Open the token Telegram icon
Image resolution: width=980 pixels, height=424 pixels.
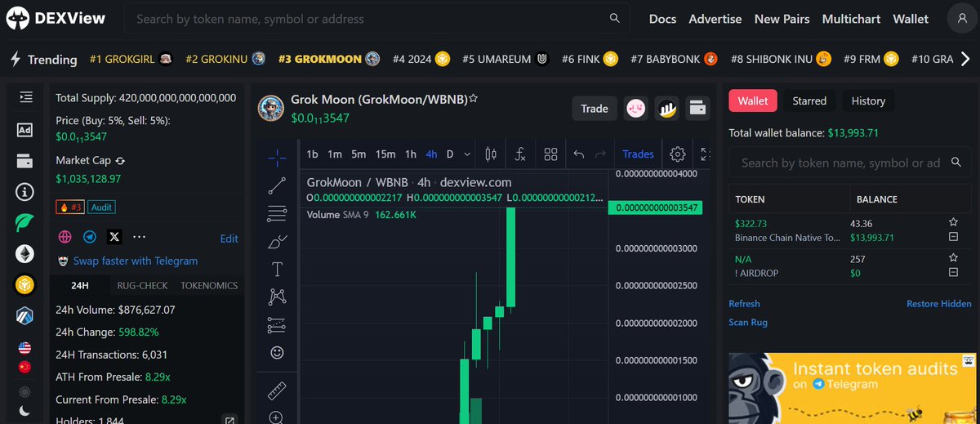click(89, 237)
